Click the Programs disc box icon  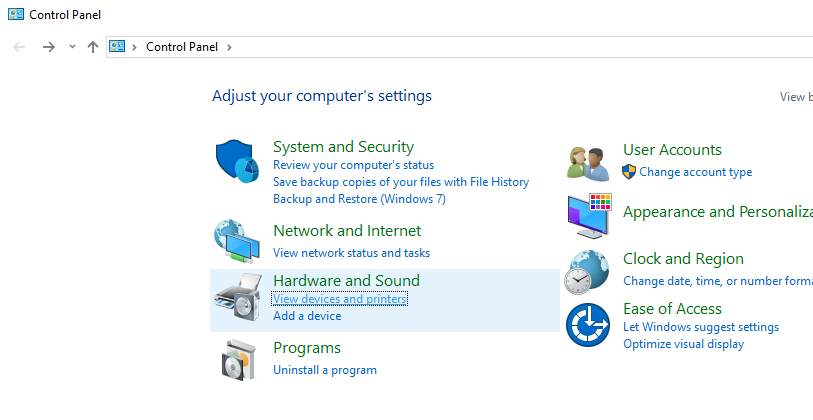(x=239, y=360)
